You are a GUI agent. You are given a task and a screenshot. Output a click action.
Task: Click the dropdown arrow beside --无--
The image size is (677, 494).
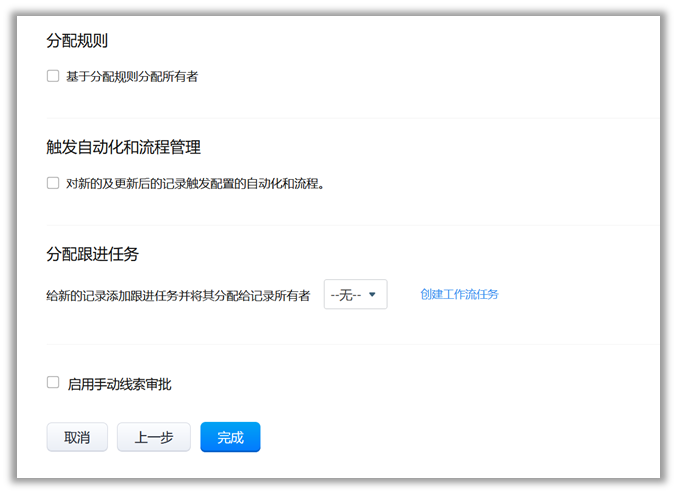[x=372, y=294]
